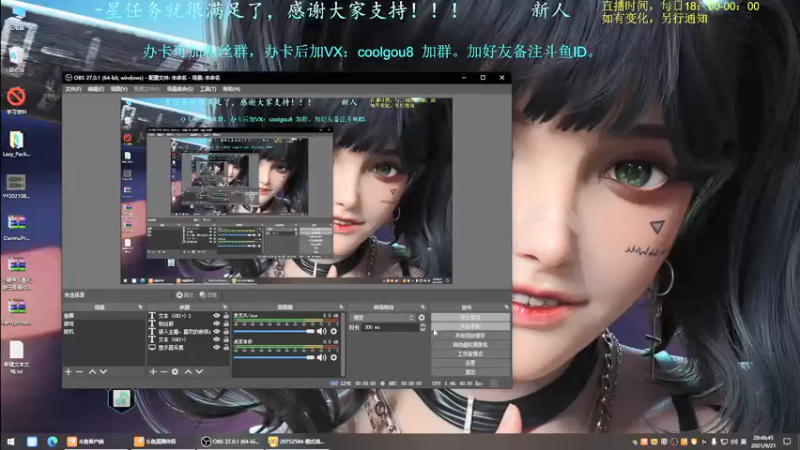
Task: Click the 启动虚拟摄像机 button
Action: (x=470, y=345)
